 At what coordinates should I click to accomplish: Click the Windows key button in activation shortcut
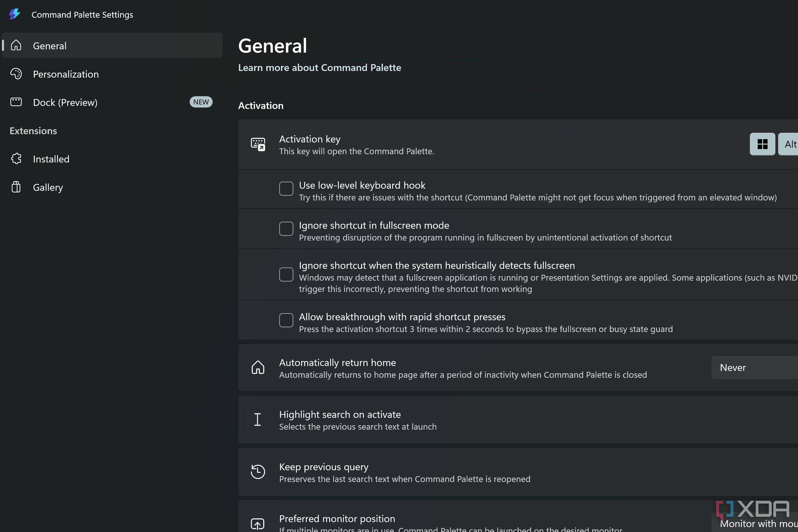point(762,144)
